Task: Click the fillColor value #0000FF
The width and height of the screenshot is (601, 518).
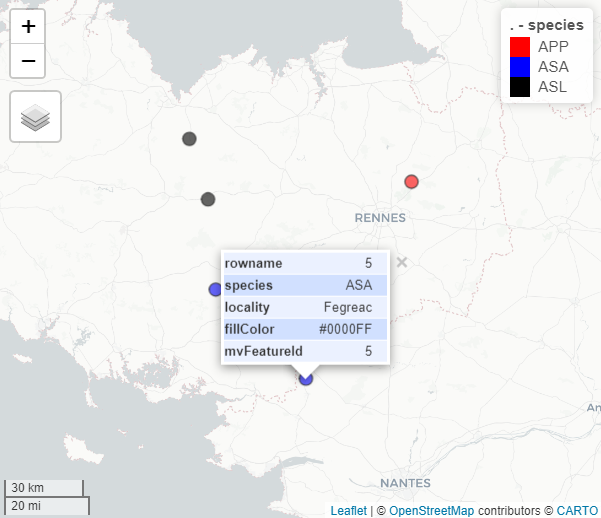Action: tap(345, 329)
